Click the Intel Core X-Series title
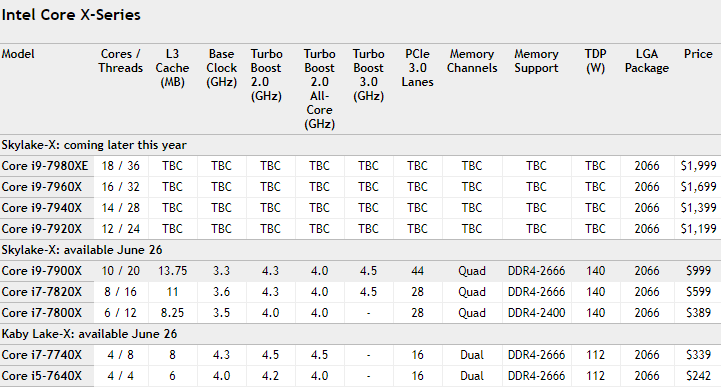Screen dimensions: 721x387 tap(71, 15)
